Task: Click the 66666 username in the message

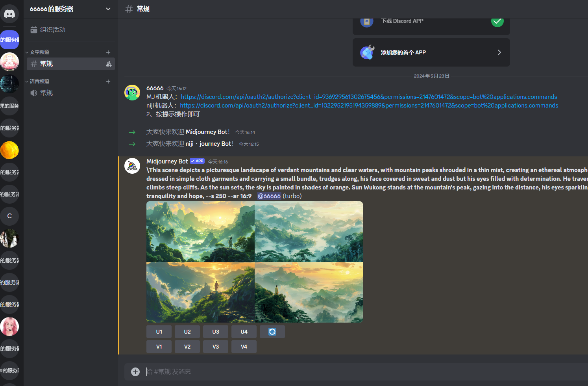Action: 155,88
